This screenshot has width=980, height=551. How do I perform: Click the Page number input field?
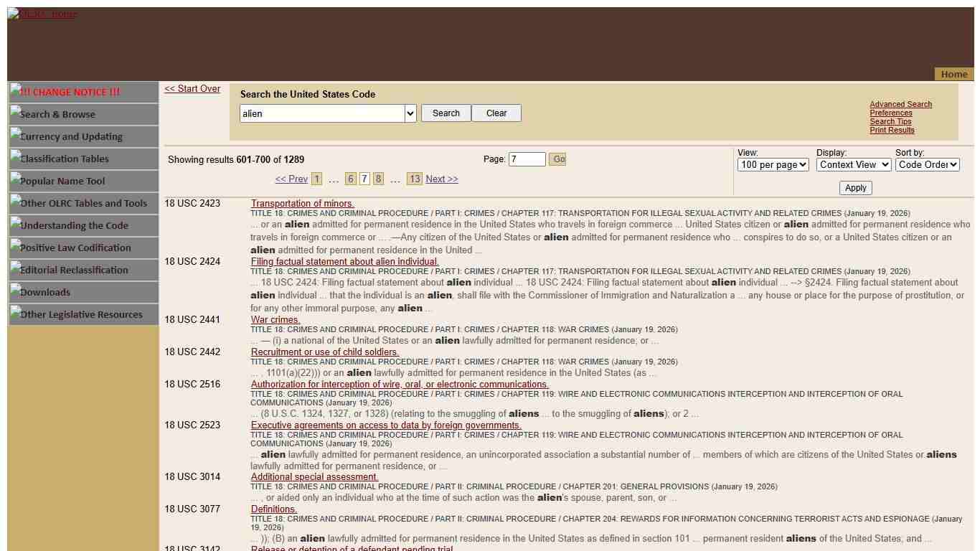point(527,159)
